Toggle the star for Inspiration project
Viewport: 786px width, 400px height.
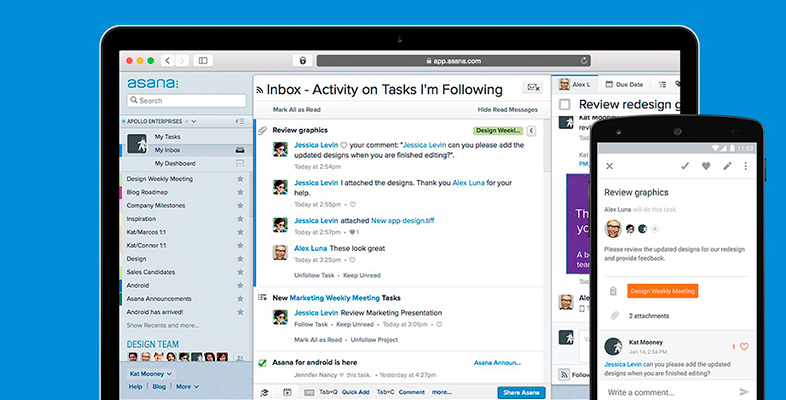pyautogui.click(x=240, y=219)
